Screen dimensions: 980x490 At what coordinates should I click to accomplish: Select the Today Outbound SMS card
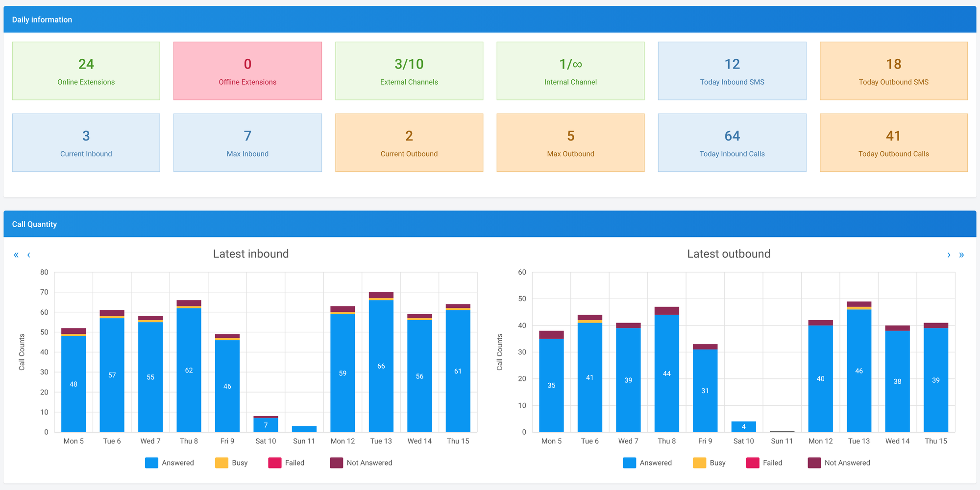point(894,71)
